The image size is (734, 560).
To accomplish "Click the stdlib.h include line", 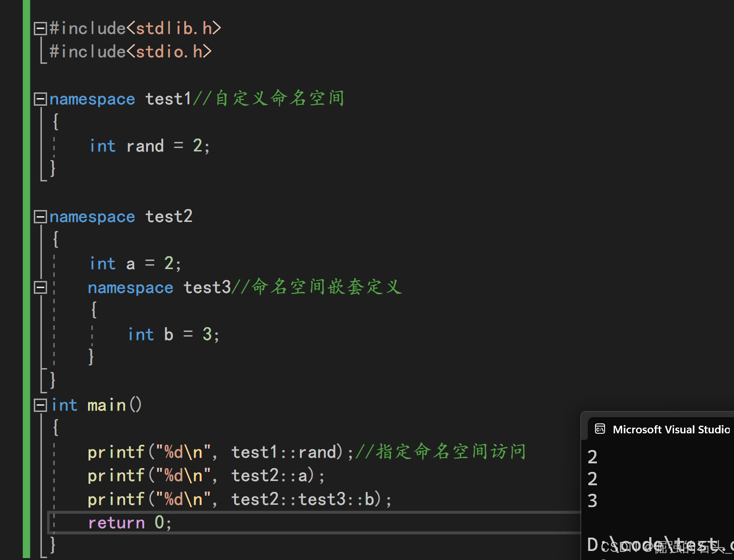I will 135,29.
